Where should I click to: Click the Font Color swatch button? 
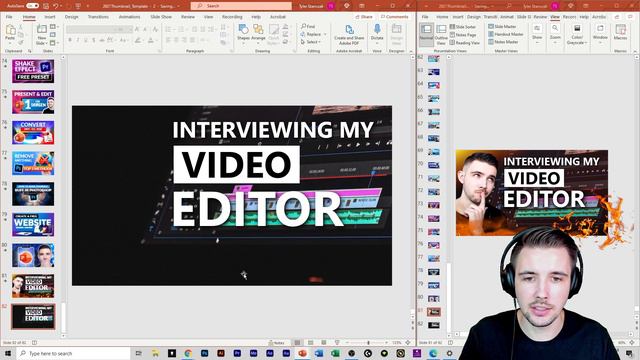(x=150, y=40)
